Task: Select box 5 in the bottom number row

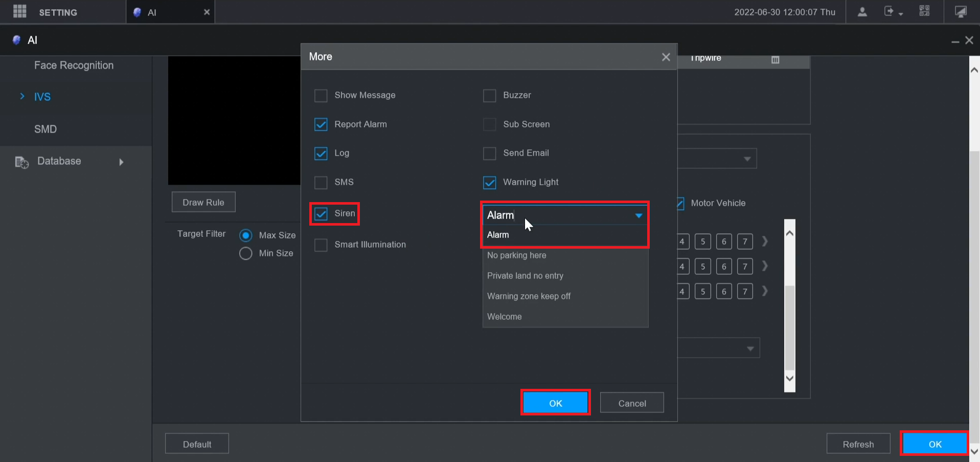Action: tap(703, 292)
